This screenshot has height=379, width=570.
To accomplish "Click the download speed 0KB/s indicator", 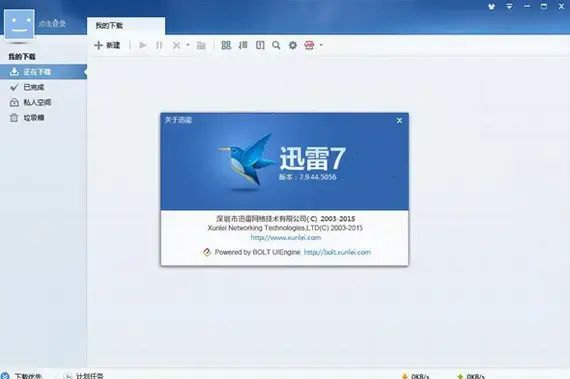I will (420, 376).
